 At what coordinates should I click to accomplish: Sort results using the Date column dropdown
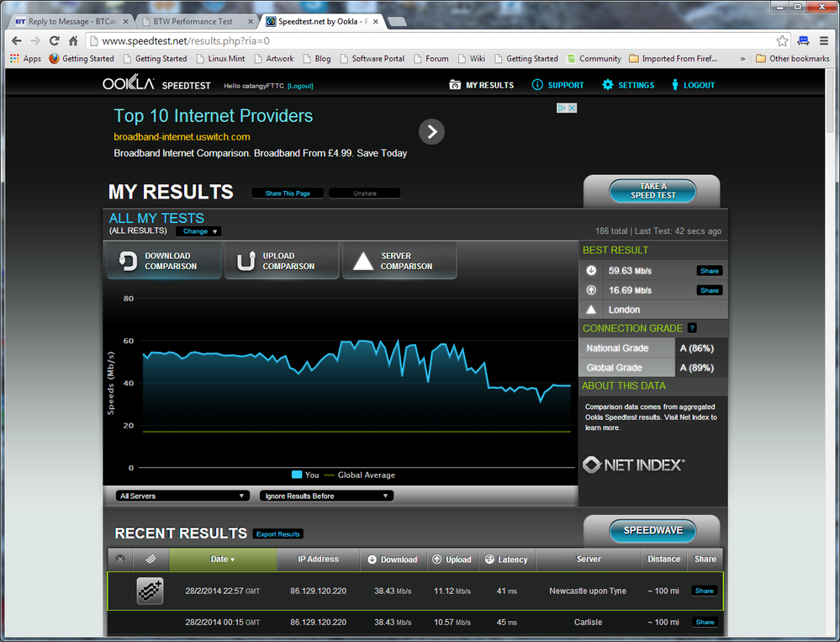point(222,560)
